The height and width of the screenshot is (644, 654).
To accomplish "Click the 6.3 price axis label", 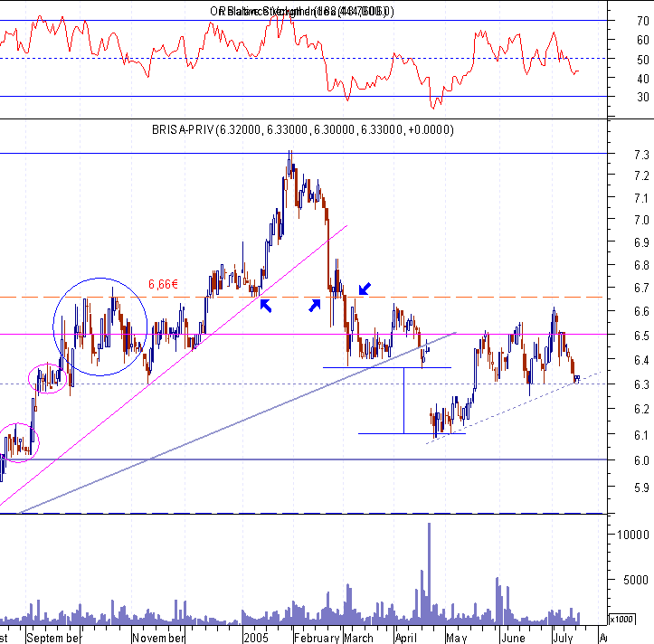I will 642,384.
